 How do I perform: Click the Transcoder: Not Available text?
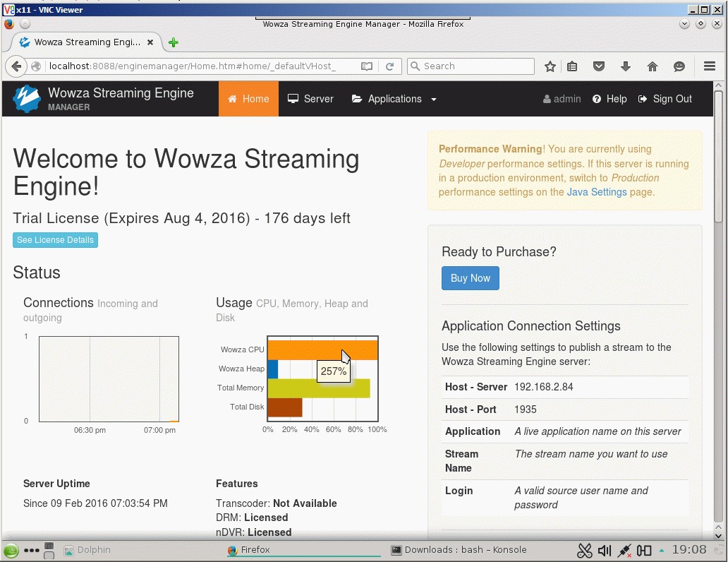[x=277, y=503]
